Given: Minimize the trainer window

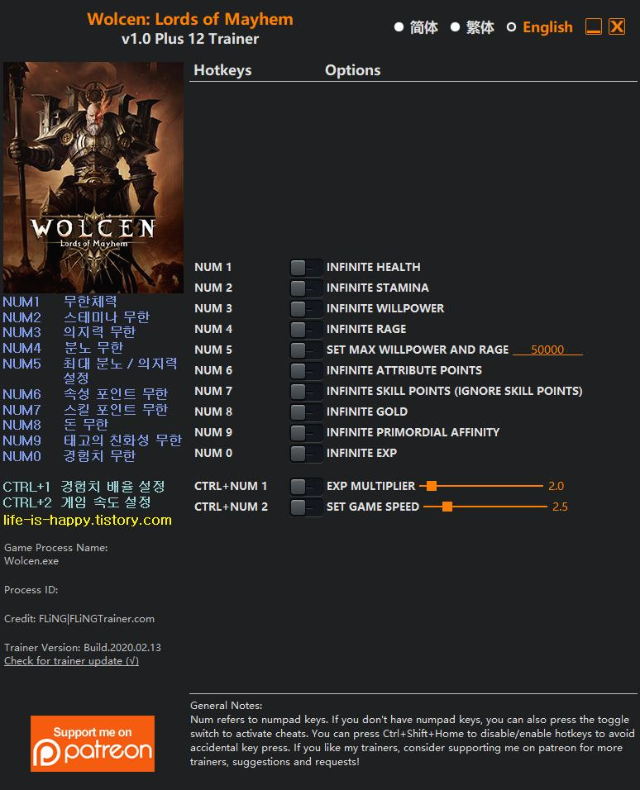Looking at the screenshot, I should pyautogui.click(x=594, y=27).
